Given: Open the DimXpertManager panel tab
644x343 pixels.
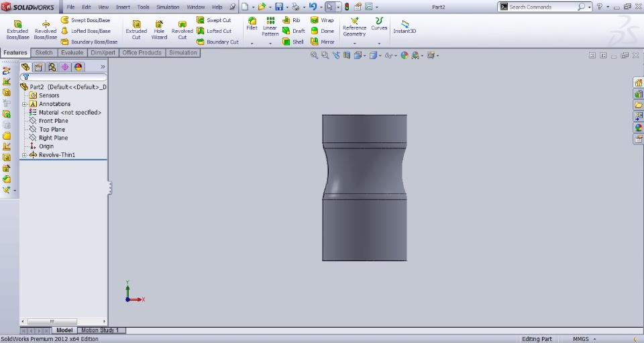Looking at the screenshot, I should tap(65, 67).
